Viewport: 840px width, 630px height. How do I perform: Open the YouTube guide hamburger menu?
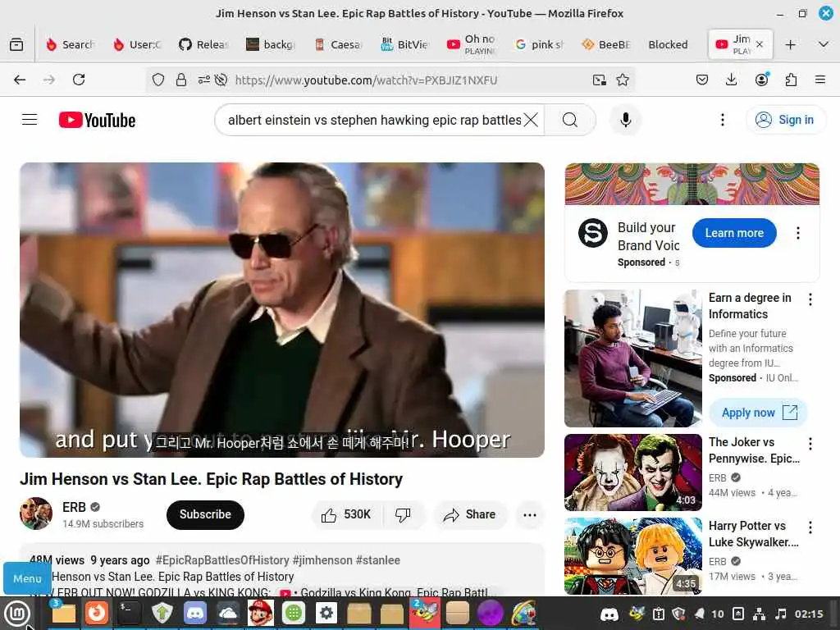[x=30, y=120]
